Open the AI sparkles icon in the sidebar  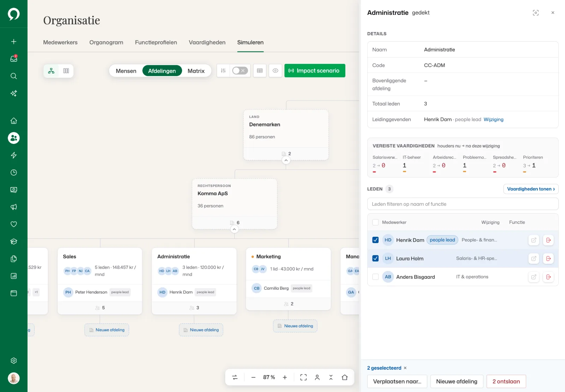(x=13, y=93)
